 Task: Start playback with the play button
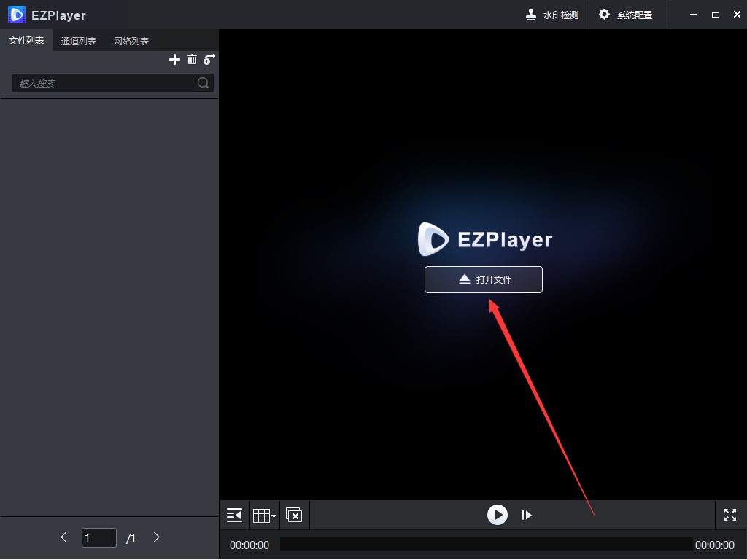click(x=498, y=515)
